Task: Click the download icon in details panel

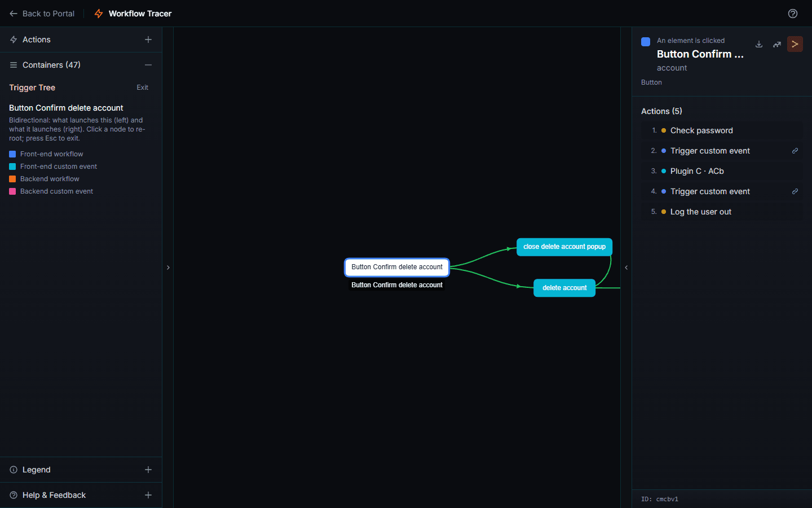Action: [759, 44]
